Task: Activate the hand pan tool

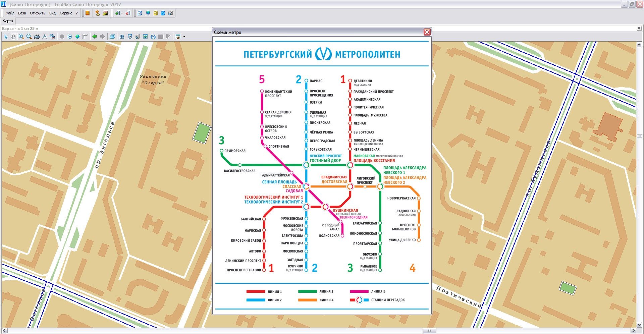Action: pos(13,37)
